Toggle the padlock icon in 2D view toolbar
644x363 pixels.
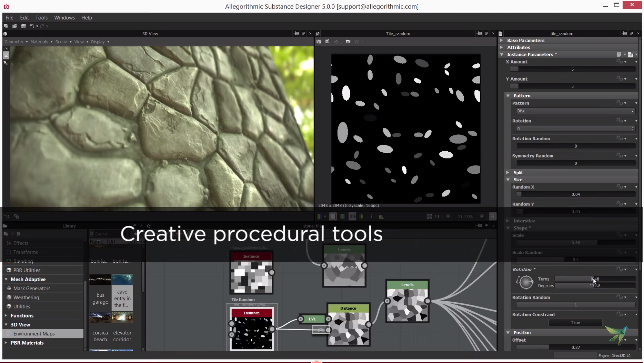(493, 217)
